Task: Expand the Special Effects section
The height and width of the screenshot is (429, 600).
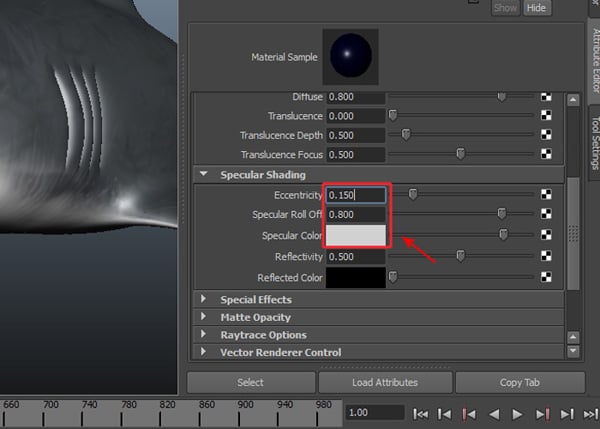Action: pos(204,299)
